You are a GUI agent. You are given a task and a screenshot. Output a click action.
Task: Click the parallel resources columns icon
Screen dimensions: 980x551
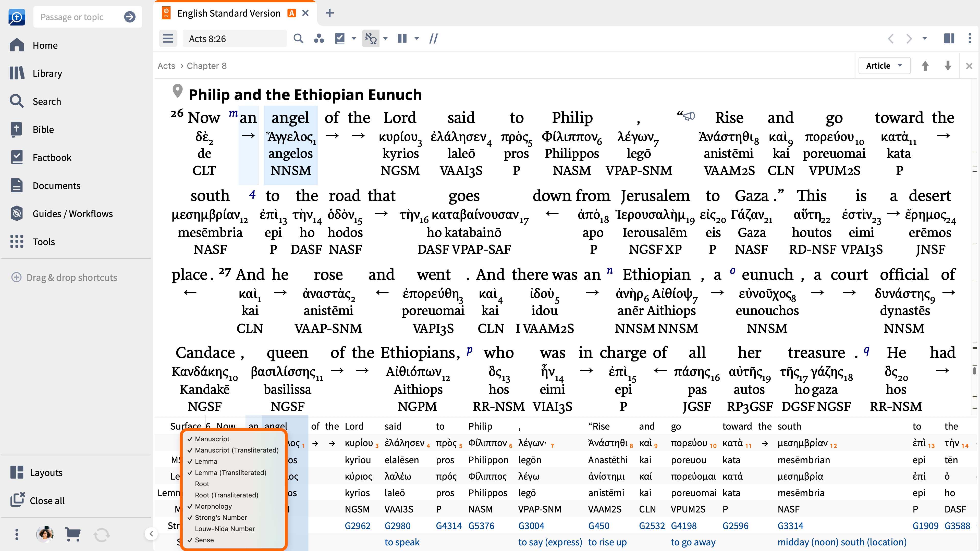402,39
